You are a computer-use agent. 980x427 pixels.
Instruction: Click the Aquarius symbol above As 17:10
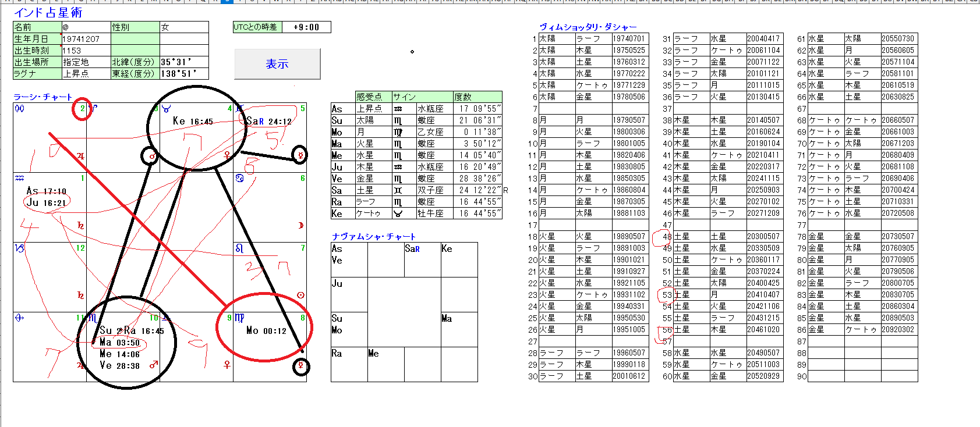pos(19,179)
